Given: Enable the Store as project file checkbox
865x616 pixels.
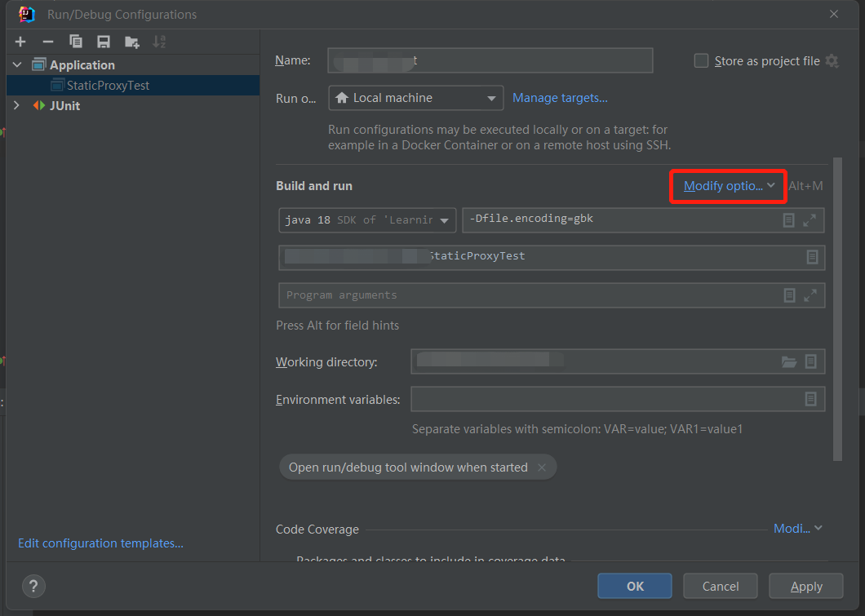Looking at the screenshot, I should click(701, 60).
